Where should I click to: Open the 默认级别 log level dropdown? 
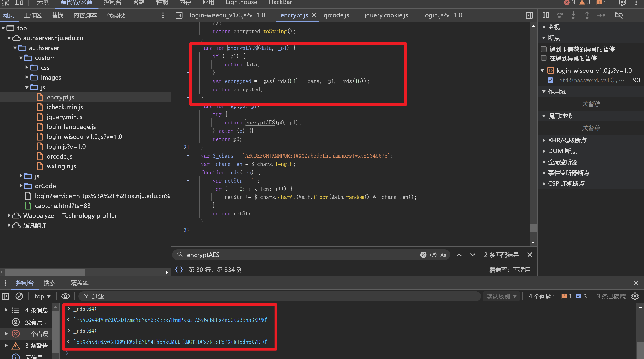pyautogui.click(x=501, y=296)
